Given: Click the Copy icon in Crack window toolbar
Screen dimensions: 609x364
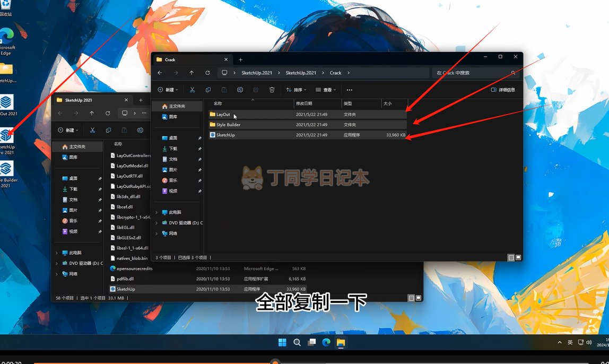Looking at the screenshot, I should [x=208, y=90].
